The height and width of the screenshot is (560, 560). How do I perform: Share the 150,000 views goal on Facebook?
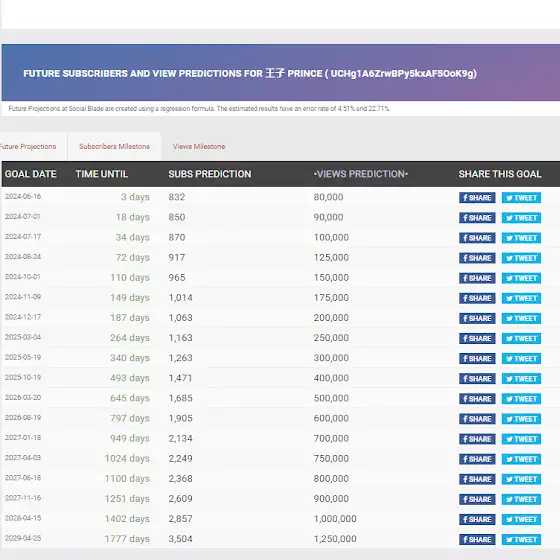477,278
